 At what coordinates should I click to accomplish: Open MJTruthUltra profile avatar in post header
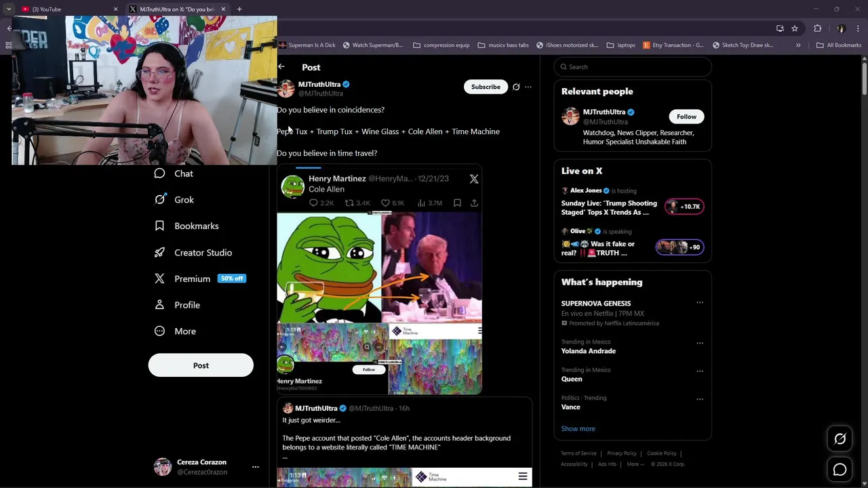click(286, 89)
